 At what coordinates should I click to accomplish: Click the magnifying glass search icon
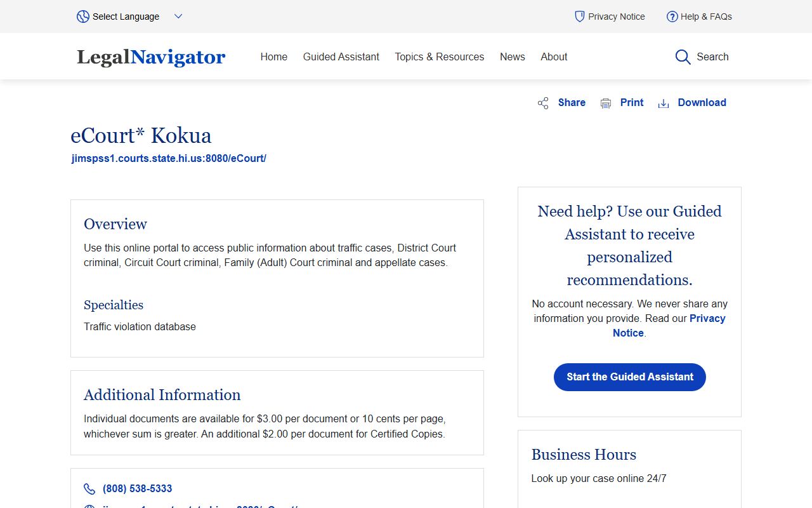[683, 57]
